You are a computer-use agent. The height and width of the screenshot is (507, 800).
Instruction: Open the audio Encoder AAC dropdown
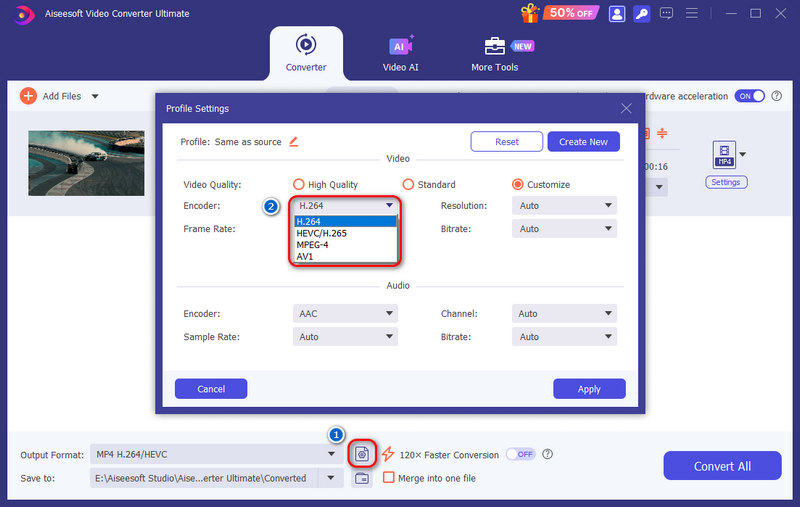(346, 314)
